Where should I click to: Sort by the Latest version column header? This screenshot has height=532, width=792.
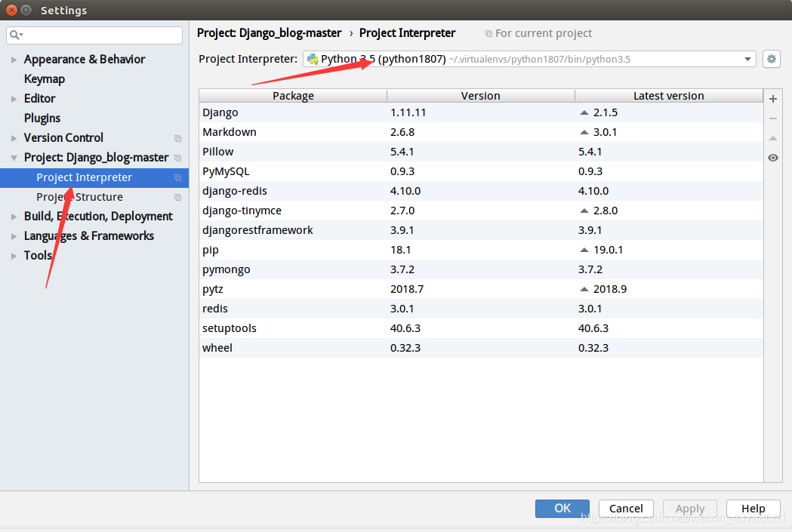pos(669,96)
